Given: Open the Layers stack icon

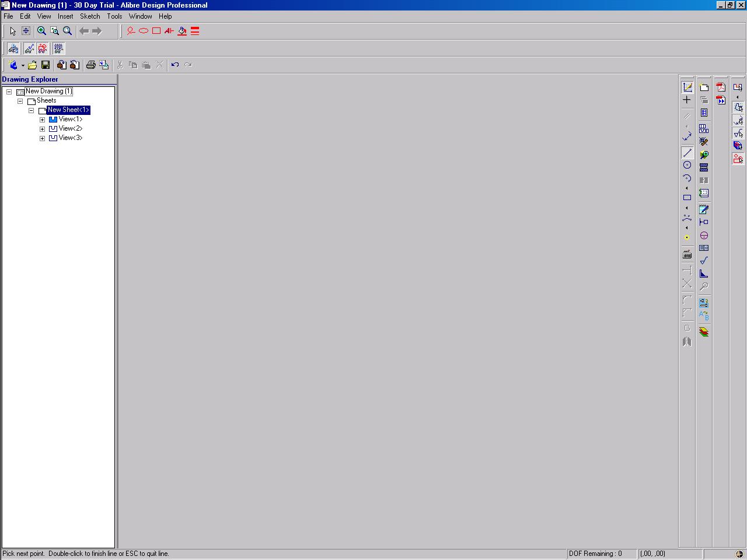Looking at the screenshot, I should tap(704, 332).
